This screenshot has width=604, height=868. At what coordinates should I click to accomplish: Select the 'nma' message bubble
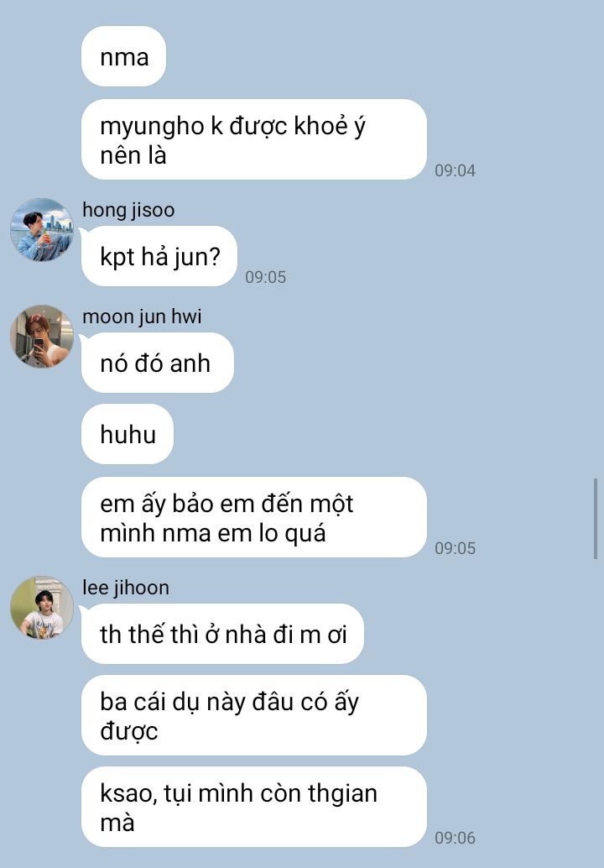[124, 56]
